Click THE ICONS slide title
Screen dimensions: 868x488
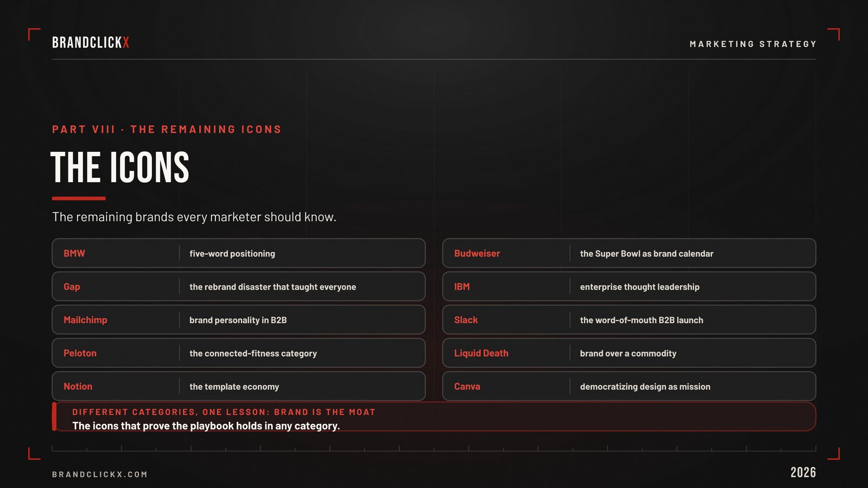point(120,168)
